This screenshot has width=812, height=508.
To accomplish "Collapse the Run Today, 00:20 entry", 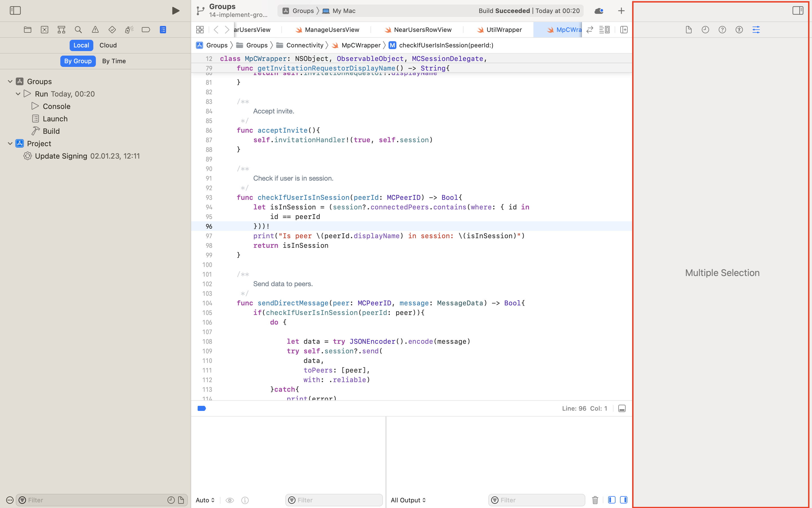I will (x=18, y=94).
